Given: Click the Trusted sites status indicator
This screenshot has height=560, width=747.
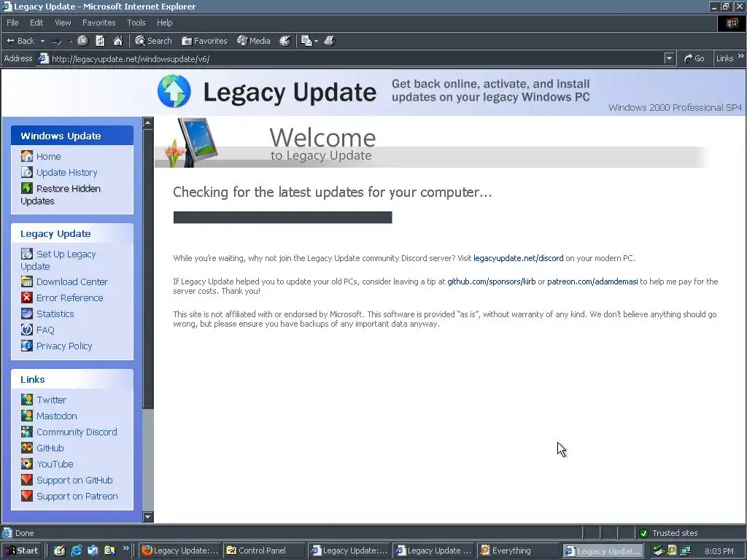Looking at the screenshot, I should (x=668, y=533).
